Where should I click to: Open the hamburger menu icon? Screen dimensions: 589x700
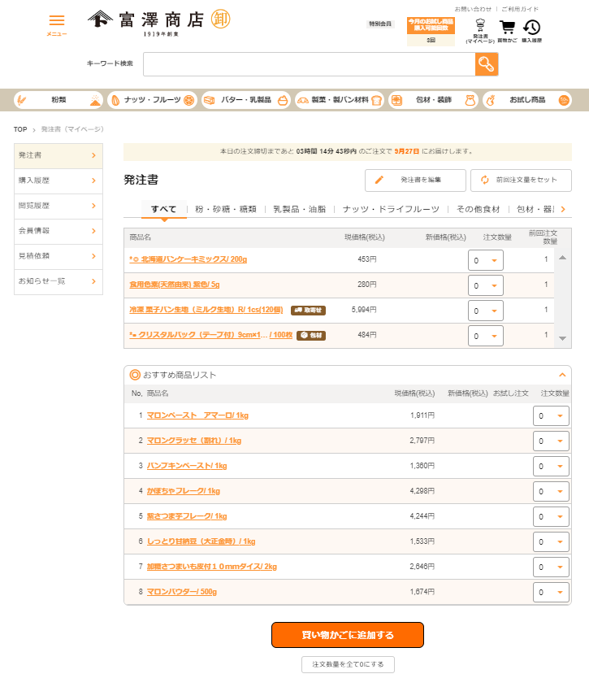pyautogui.click(x=57, y=20)
